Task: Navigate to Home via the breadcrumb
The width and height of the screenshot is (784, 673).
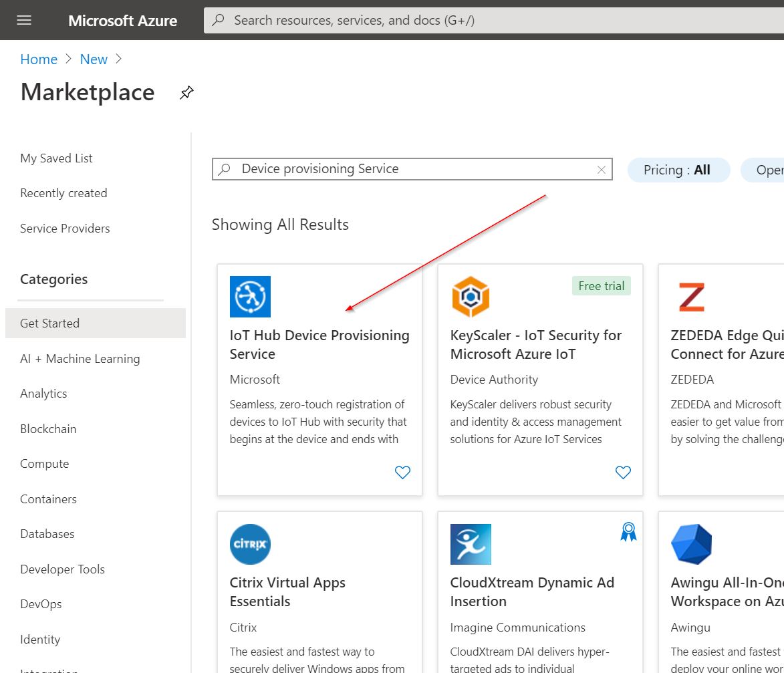Action: 38,59
